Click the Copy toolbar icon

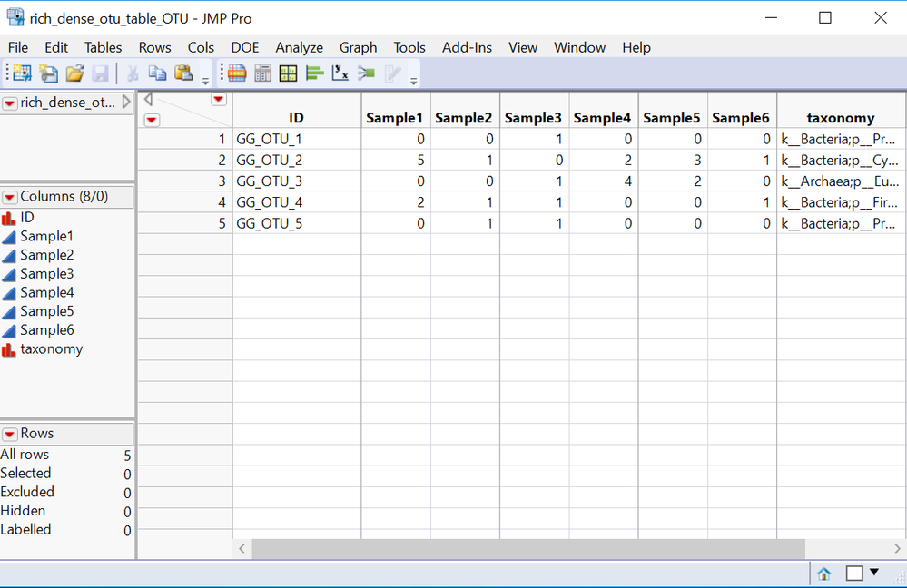point(158,73)
